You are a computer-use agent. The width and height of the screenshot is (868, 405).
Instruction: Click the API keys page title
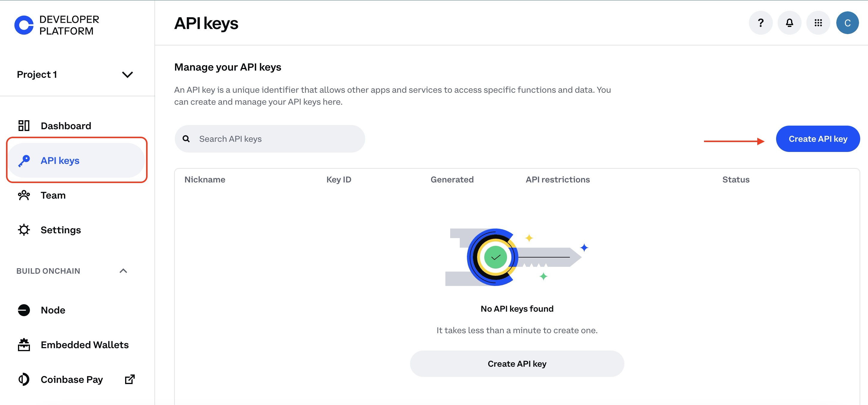[206, 23]
